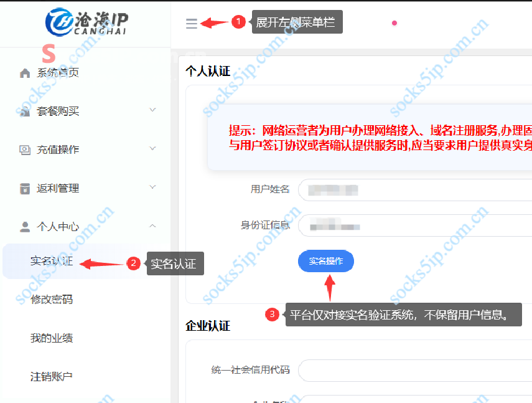Click the red 提示 notice text
The image size is (532, 403).
[380, 138]
